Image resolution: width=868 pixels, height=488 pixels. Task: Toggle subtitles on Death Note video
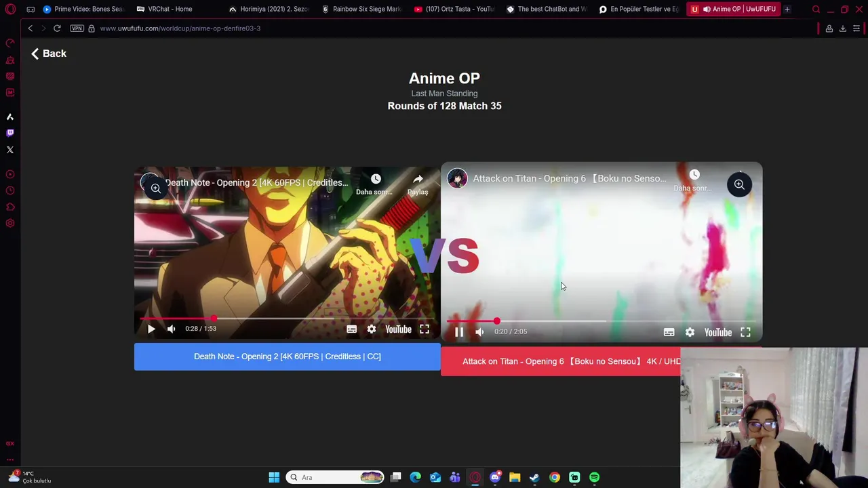(351, 329)
